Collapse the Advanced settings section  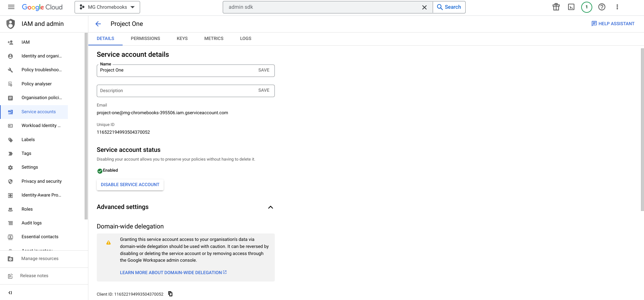point(270,207)
